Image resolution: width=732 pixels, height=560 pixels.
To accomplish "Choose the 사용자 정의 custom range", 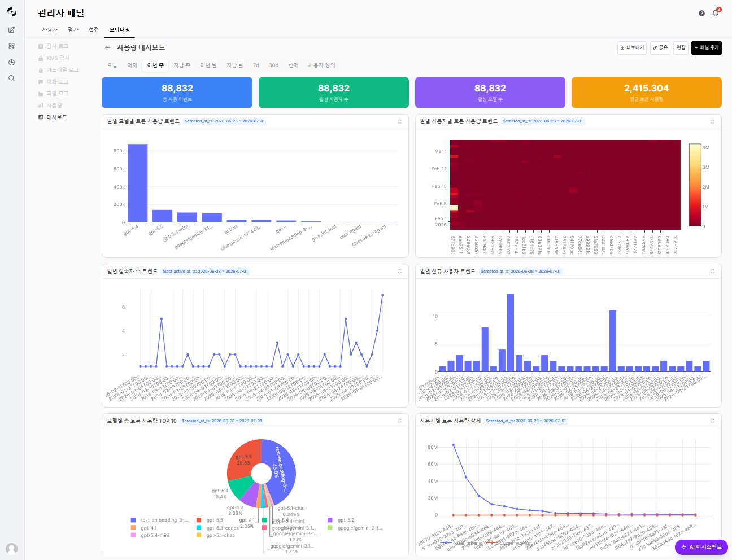I will [321, 65].
